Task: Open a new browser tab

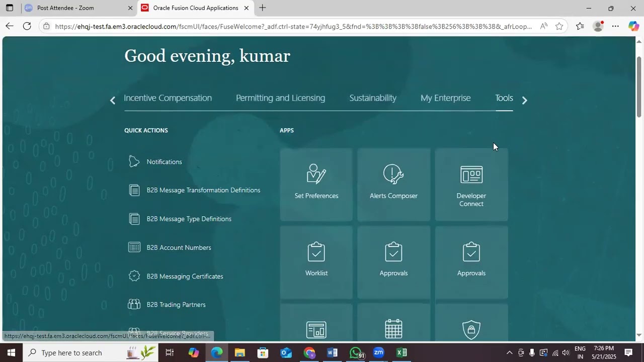Action: click(x=263, y=8)
